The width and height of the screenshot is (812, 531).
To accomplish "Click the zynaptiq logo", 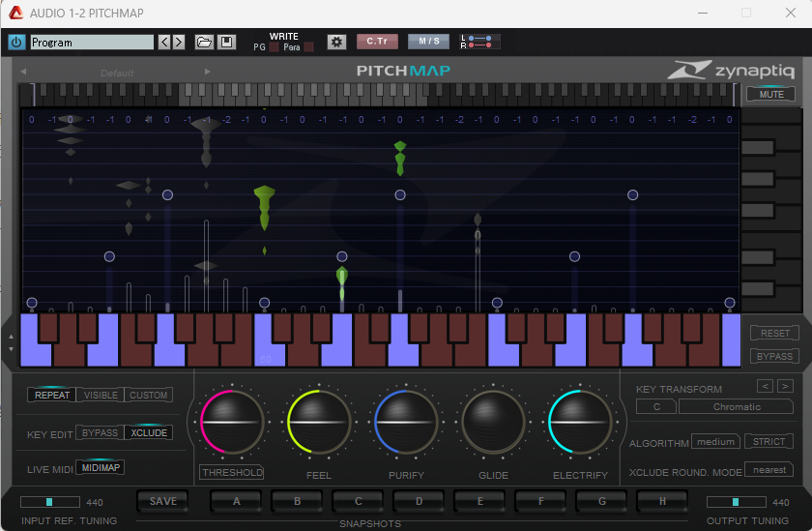I will click(731, 70).
